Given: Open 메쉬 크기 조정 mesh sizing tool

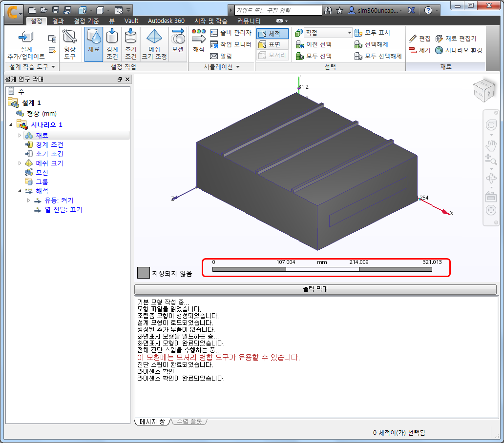Looking at the screenshot, I should (154, 44).
